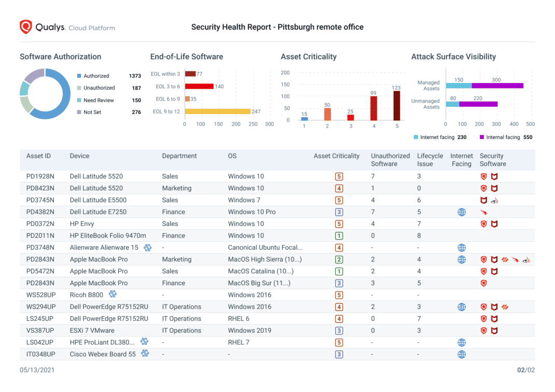Image resolution: width=555 pixels, height=392 pixels.
Task: Click the red EOL 3 to 6 bar
Action: pos(199,86)
